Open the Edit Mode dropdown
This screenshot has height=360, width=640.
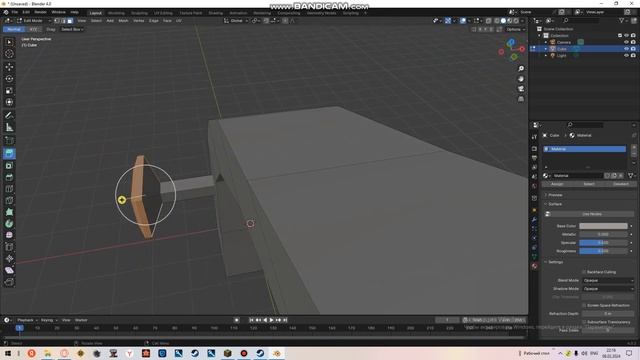click(34, 21)
